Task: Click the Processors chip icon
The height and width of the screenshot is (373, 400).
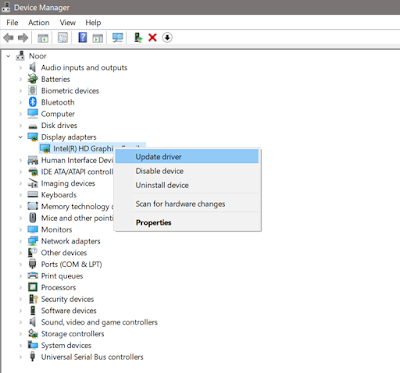Action: 33,287
